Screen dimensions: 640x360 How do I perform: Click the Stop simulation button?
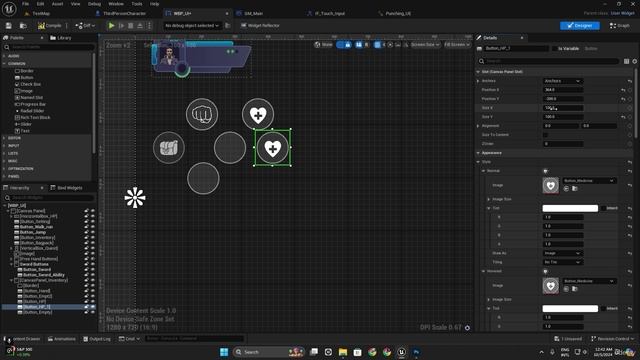[x=131, y=26]
